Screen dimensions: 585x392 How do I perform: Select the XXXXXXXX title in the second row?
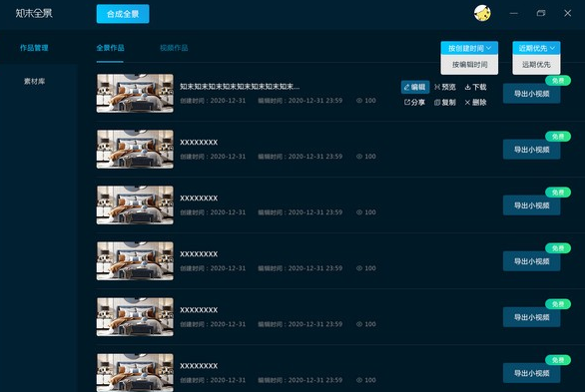(199, 143)
